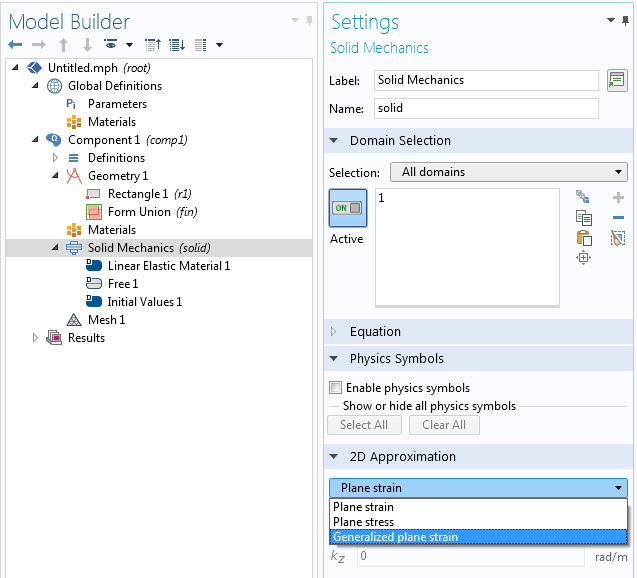Click the Expand All tree icon
637x578 pixels.
coord(177,45)
